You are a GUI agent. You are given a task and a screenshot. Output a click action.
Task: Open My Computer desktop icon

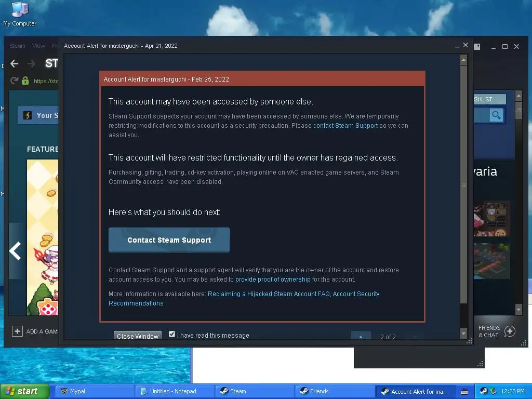(20, 14)
